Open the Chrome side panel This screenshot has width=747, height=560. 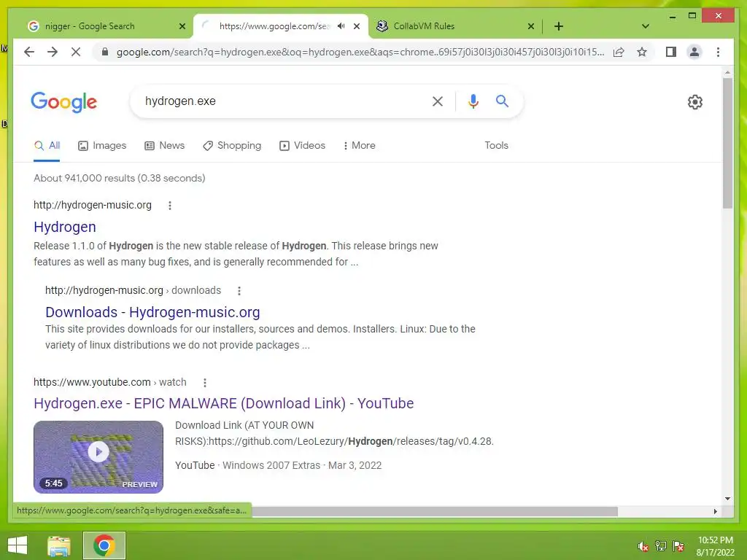(671, 52)
